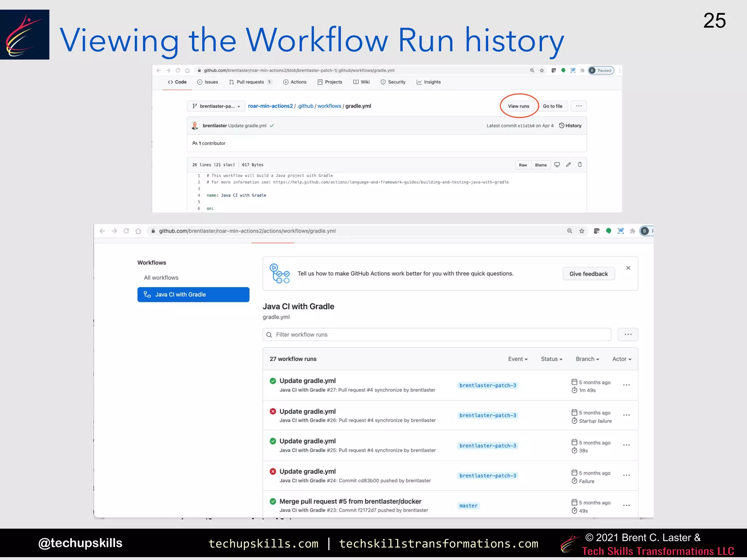Open the Actions tab
This screenshot has height=560, width=747.
295,82
